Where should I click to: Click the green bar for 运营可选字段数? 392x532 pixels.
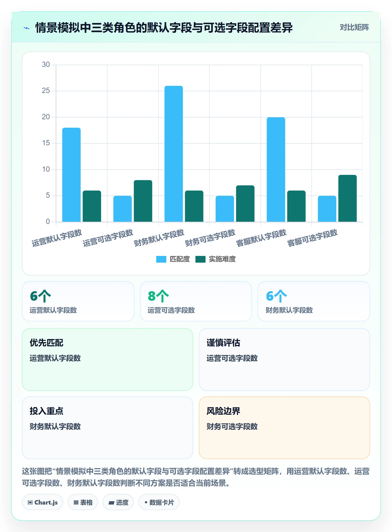point(143,201)
